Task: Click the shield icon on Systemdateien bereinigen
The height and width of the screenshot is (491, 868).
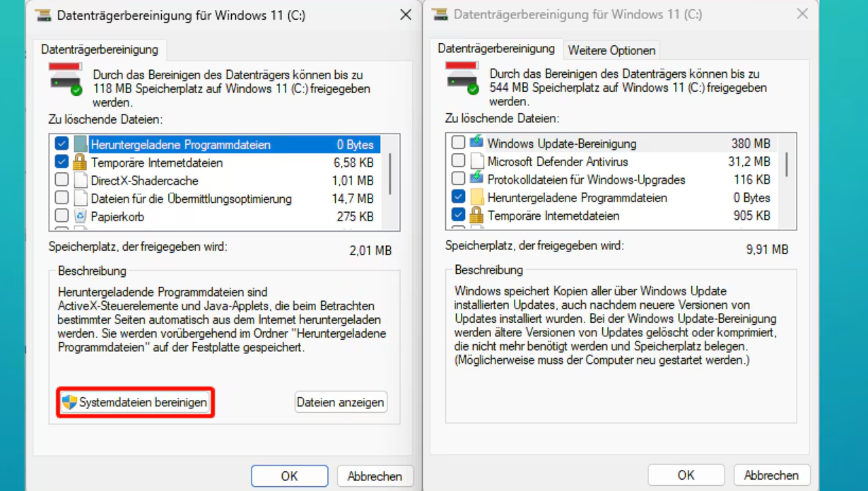Action: [x=69, y=402]
